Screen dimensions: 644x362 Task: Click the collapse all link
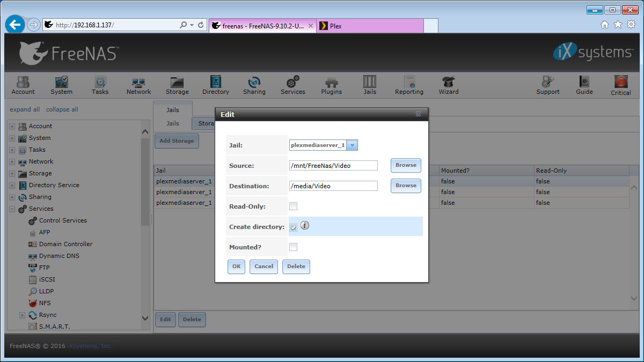pyautogui.click(x=62, y=109)
